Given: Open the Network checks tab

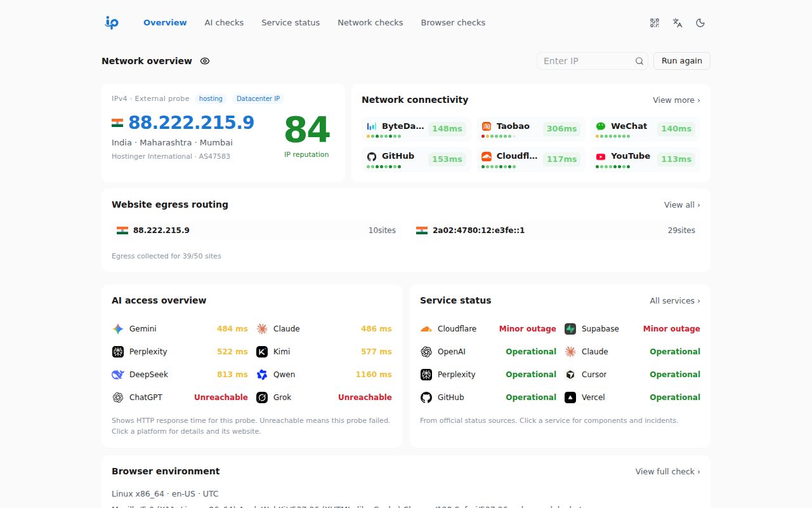Looking at the screenshot, I should 370,23.
